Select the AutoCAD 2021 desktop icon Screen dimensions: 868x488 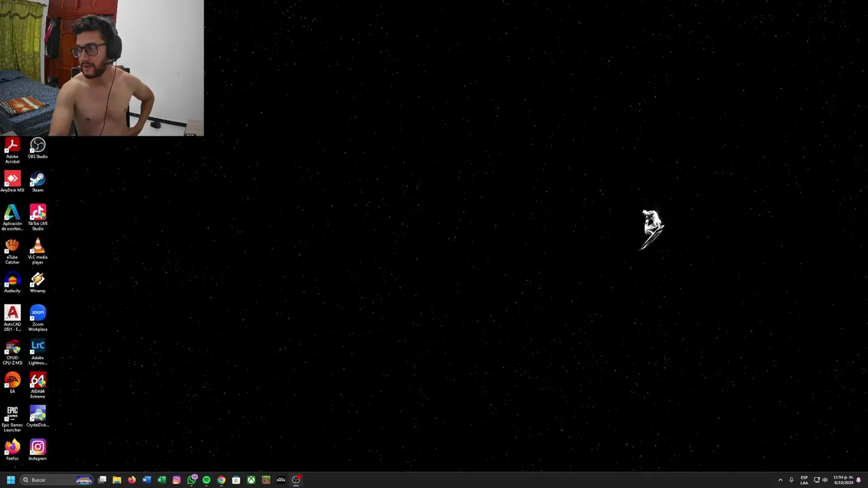[x=12, y=319]
